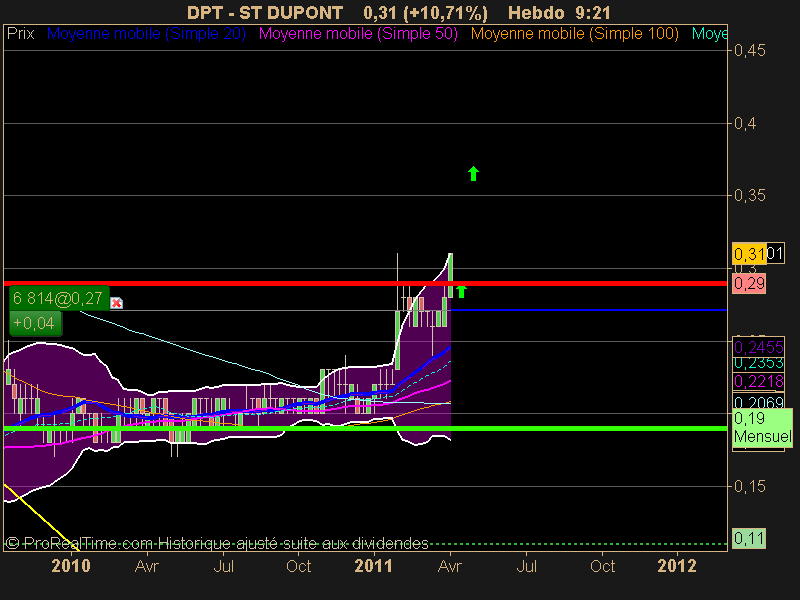Click the Avr label between 2010 and 2011
Screen dimensions: 800x600
pyautogui.click(x=147, y=566)
